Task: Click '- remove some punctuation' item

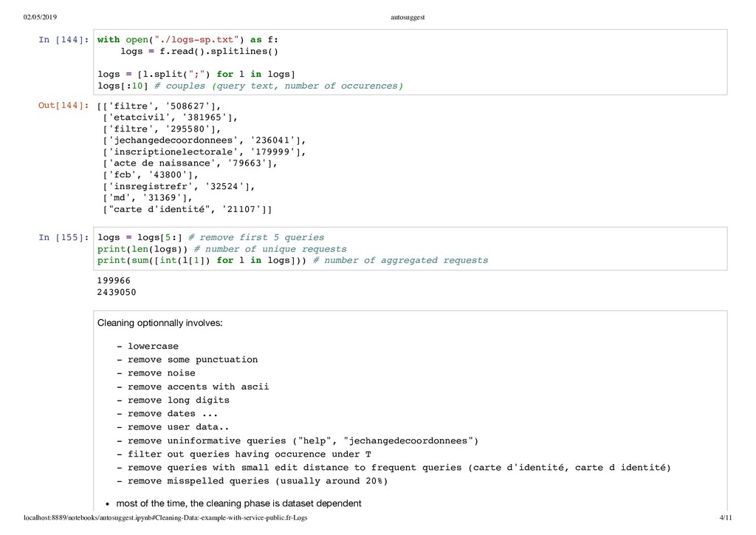Action: click(187, 360)
